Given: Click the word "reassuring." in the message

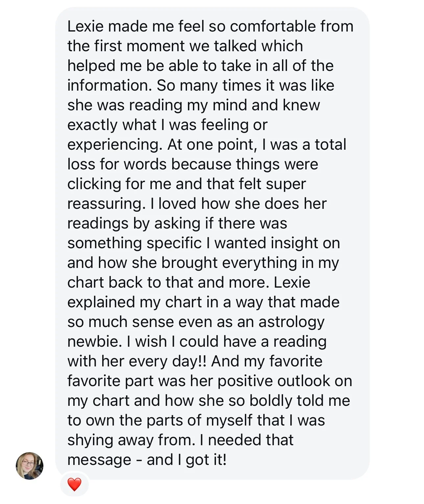Looking at the screenshot, I should (x=106, y=204).
